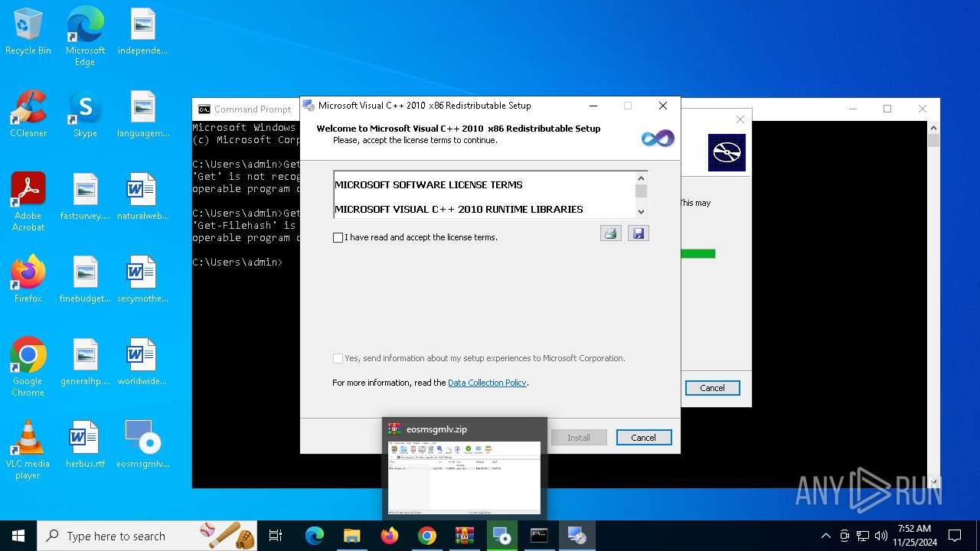The width and height of the screenshot is (980, 551).
Task: Open the VLC media player desktop shortcut
Action: coord(28,449)
